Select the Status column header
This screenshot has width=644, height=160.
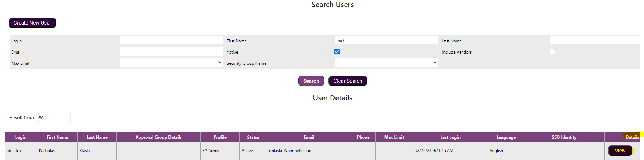coord(253,137)
